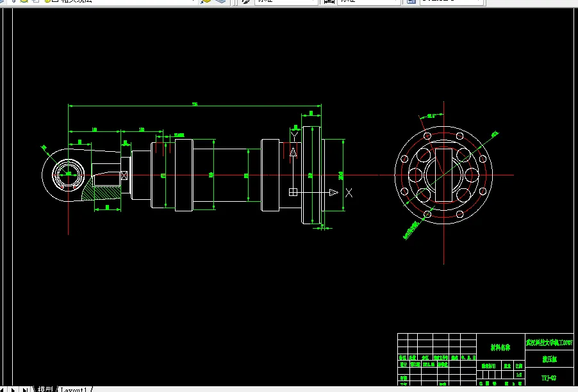This screenshot has height=392, width=578.
Task: Select the 液压缸 title text
Action: (x=549, y=359)
